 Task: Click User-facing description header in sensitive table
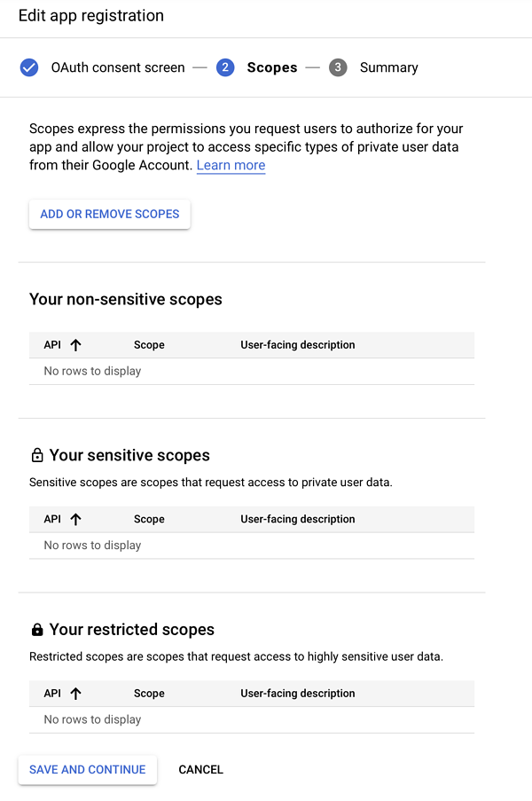coord(298,519)
